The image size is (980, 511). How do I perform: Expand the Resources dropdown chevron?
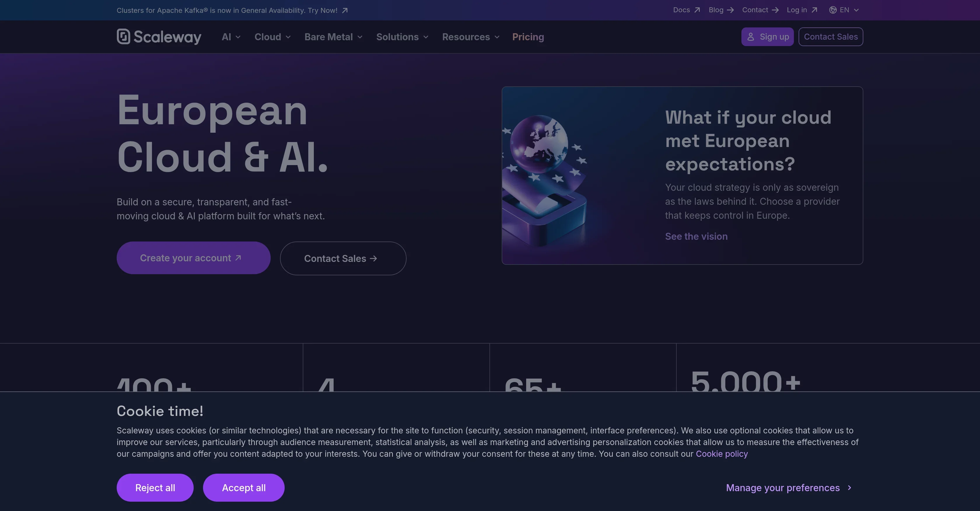click(497, 37)
